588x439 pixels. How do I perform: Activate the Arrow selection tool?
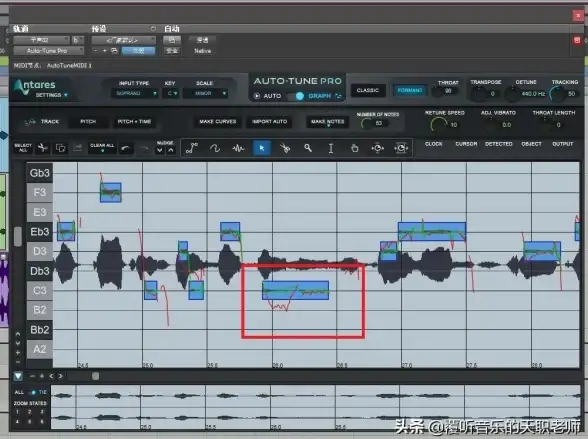pos(262,148)
